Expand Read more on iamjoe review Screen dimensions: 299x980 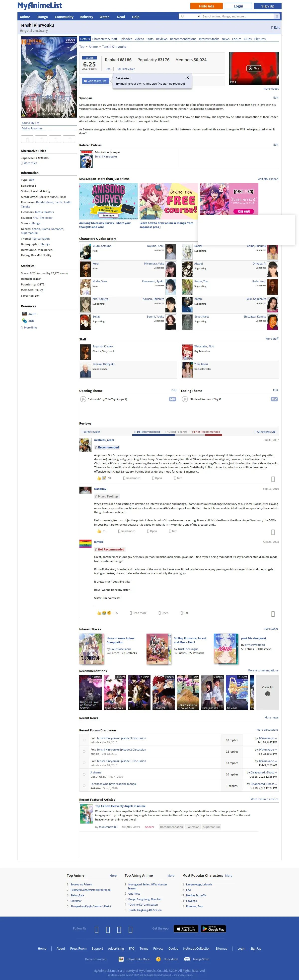pyautogui.click(x=138, y=613)
